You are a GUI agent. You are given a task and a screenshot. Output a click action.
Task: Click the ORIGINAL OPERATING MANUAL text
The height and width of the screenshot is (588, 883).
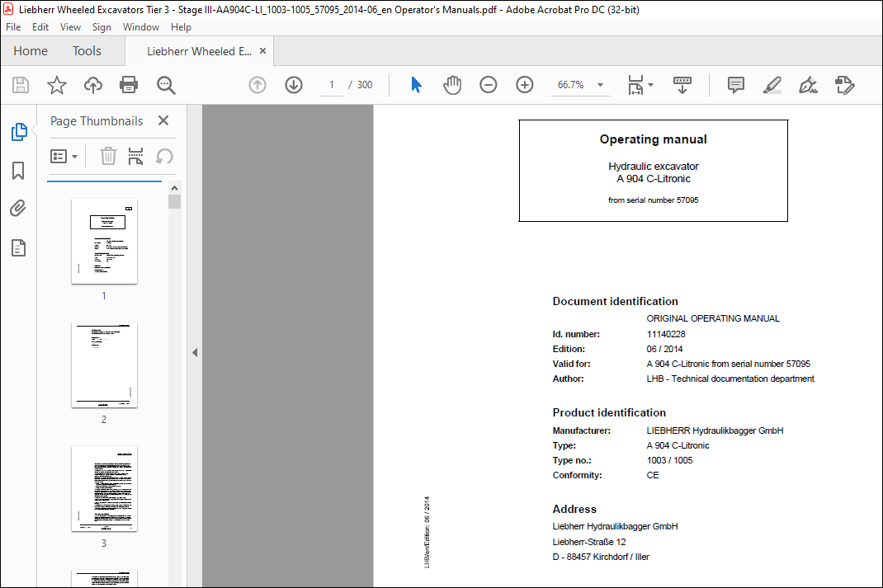713,318
